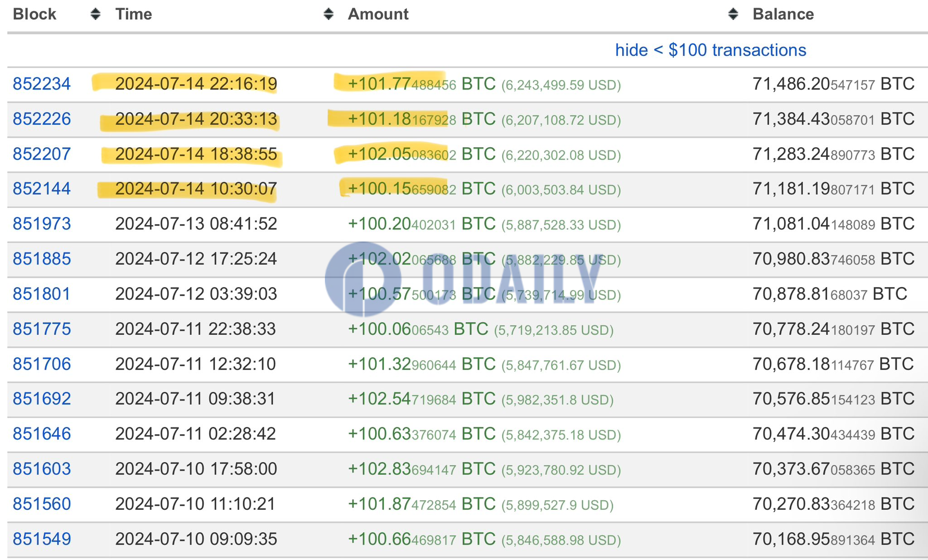The image size is (928, 560).
Task: Click amount +100.15659082 BTC
Action: click(422, 188)
